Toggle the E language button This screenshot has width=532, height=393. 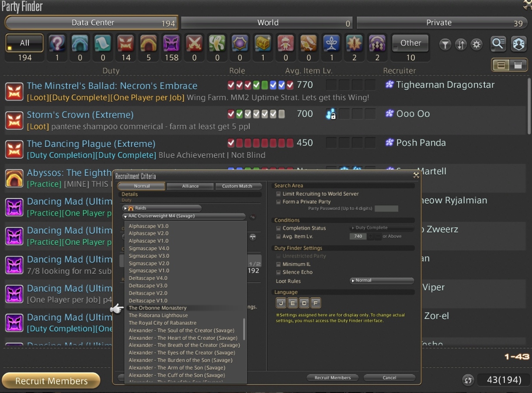293,303
